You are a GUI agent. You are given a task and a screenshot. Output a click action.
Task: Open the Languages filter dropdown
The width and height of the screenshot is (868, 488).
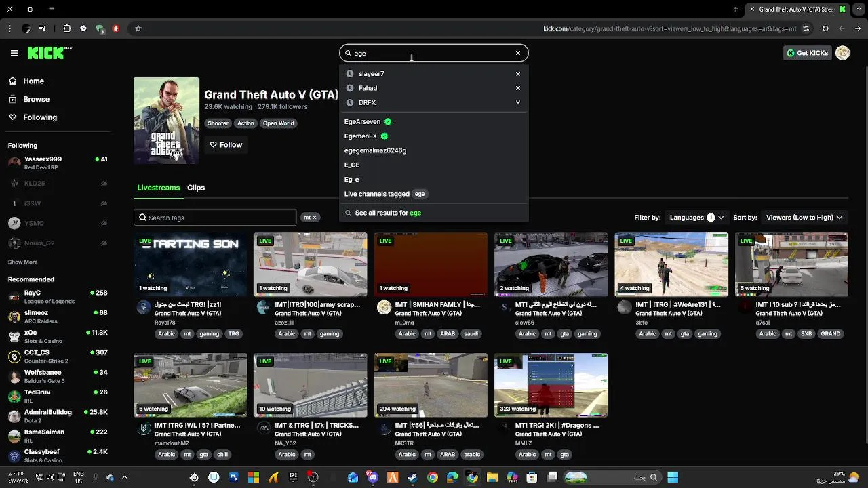(x=697, y=218)
